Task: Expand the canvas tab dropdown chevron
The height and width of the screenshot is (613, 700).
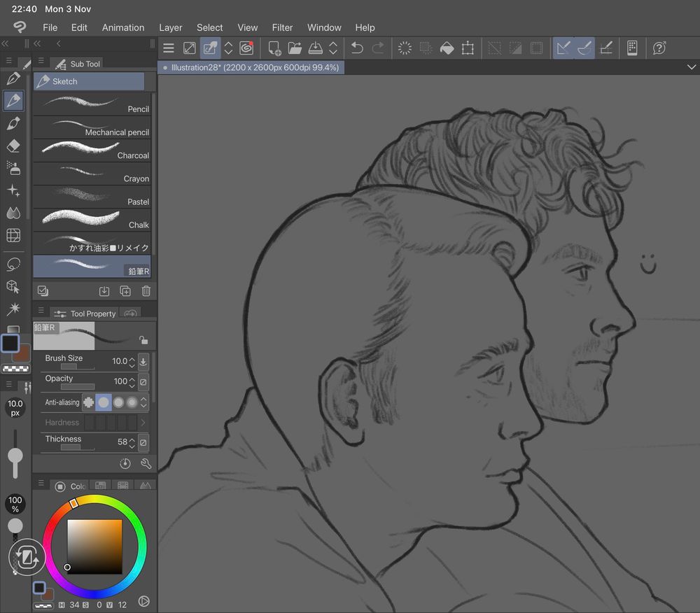Action: 692,67
